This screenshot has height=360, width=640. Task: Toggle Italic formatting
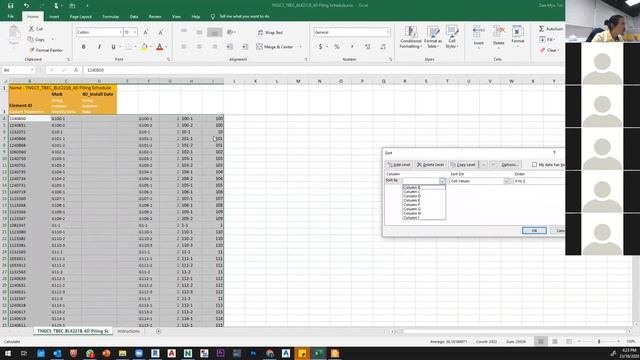[99, 47]
